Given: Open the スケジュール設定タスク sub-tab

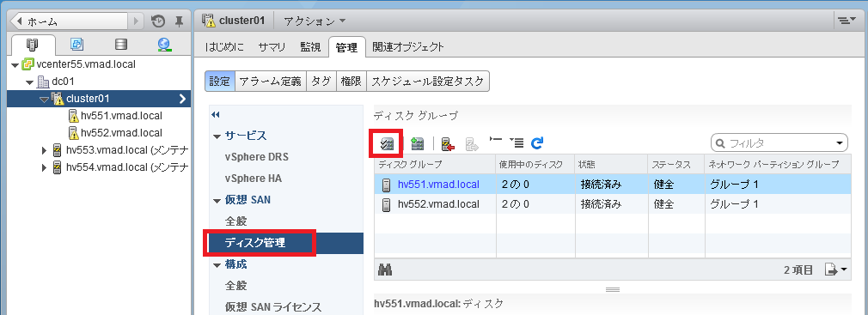Looking at the screenshot, I should point(428,82).
